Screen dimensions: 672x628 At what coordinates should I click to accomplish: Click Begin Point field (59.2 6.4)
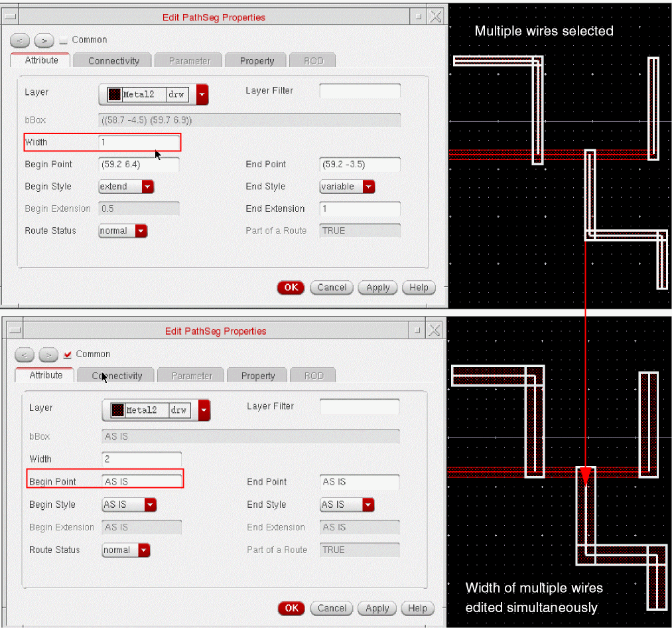point(139,164)
